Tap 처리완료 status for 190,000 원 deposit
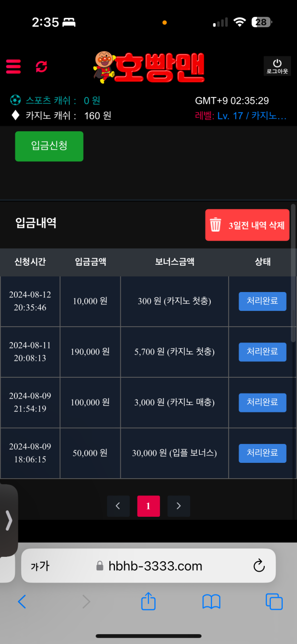The image size is (297, 644). point(262,352)
